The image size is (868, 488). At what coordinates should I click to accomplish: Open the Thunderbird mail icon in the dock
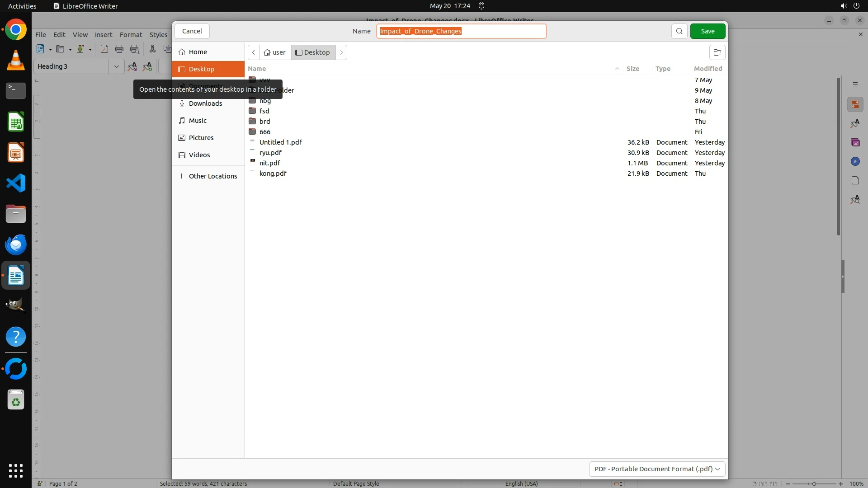click(16, 245)
